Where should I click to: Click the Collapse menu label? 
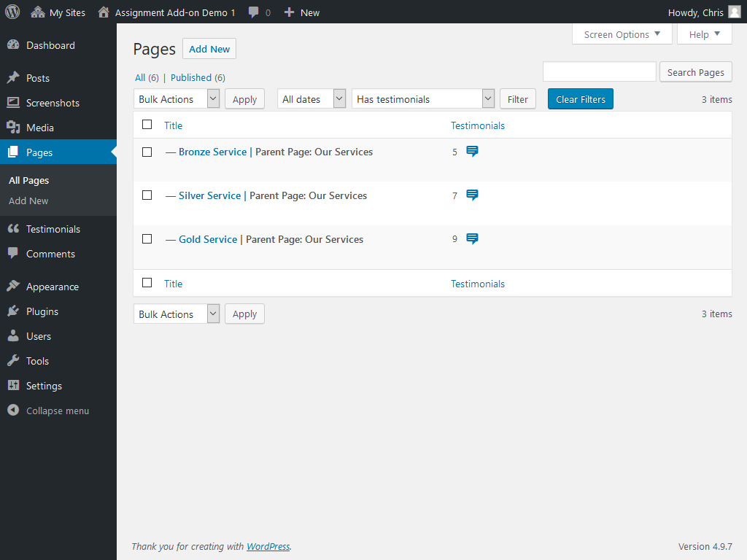(x=58, y=411)
